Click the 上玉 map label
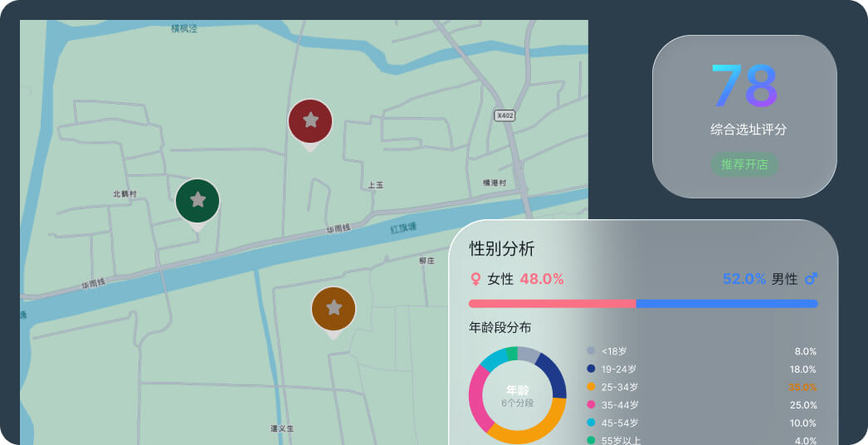This screenshot has height=445, width=868. pos(375,185)
